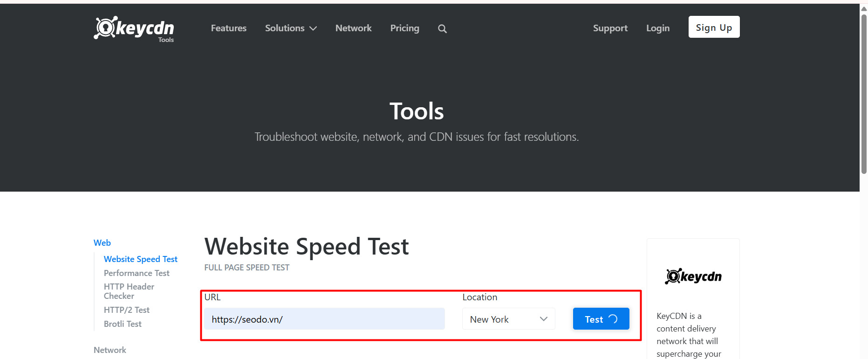Open the Pricing page

click(x=405, y=28)
